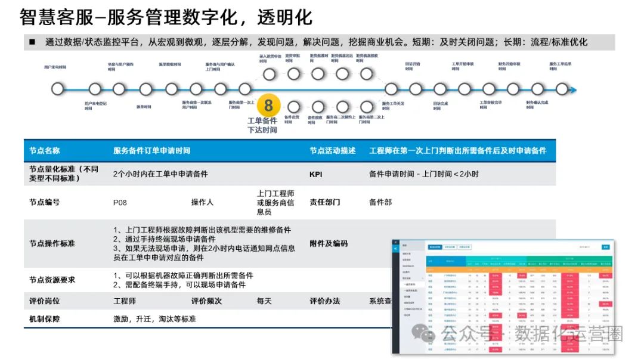Open the dashboard screenshot thumbnail
The width and height of the screenshot is (644, 359).
[x=503, y=296]
